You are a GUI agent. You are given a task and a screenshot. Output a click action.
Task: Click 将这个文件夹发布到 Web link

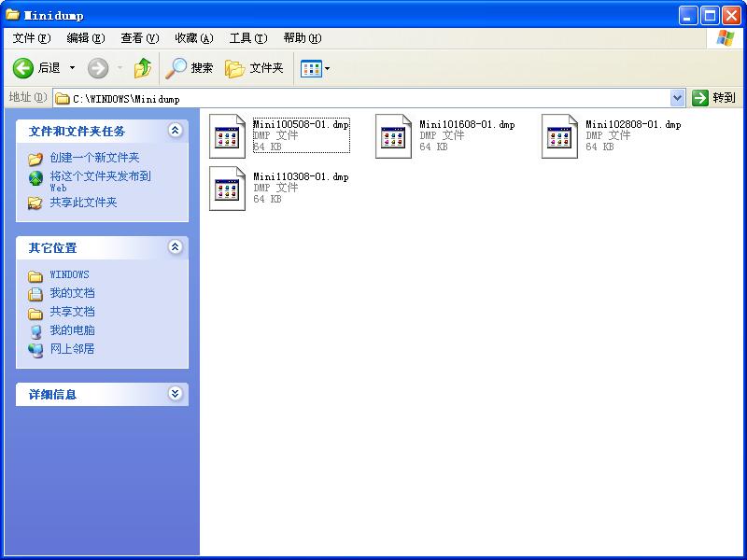(x=101, y=181)
